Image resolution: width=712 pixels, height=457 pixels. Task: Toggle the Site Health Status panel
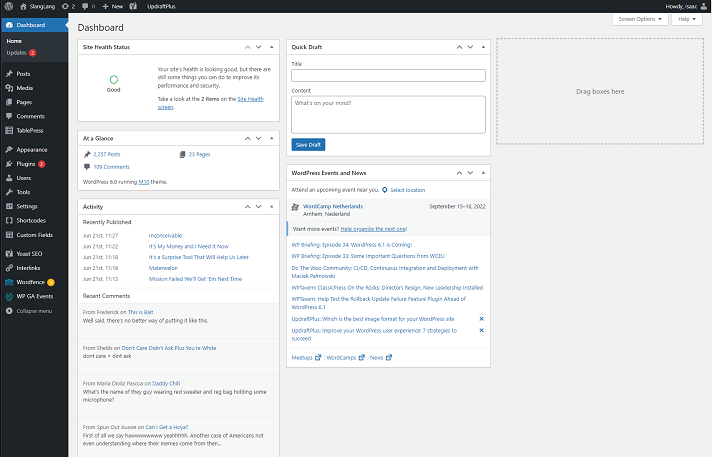click(x=272, y=47)
